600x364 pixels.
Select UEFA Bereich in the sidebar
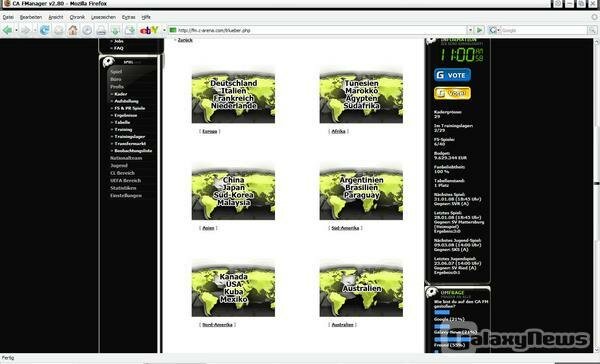pyautogui.click(x=126, y=181)
